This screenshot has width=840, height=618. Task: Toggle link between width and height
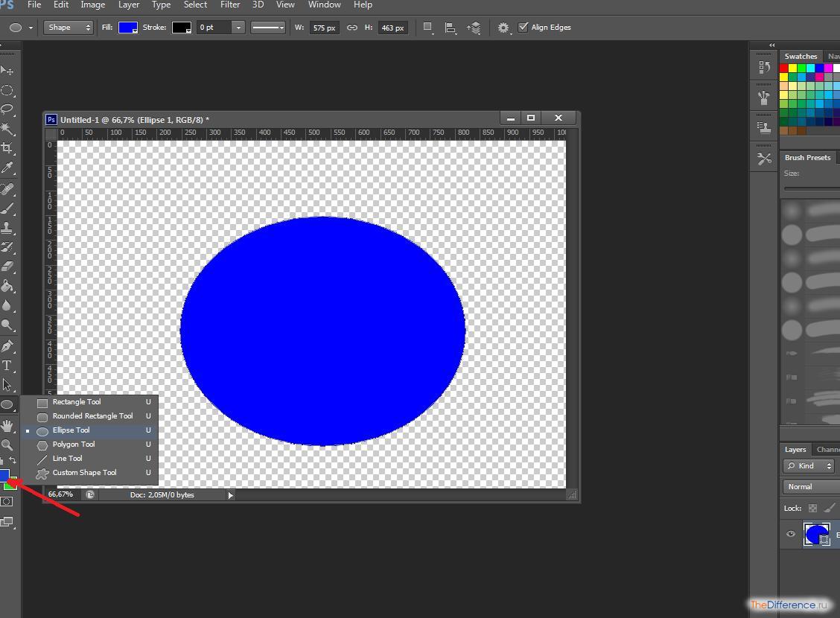pos(352,28)
